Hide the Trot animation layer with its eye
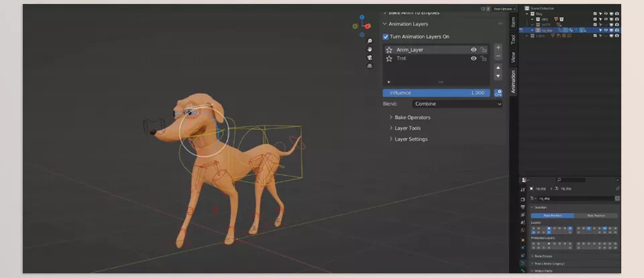644x278 pixels. (x=474, y=59)
